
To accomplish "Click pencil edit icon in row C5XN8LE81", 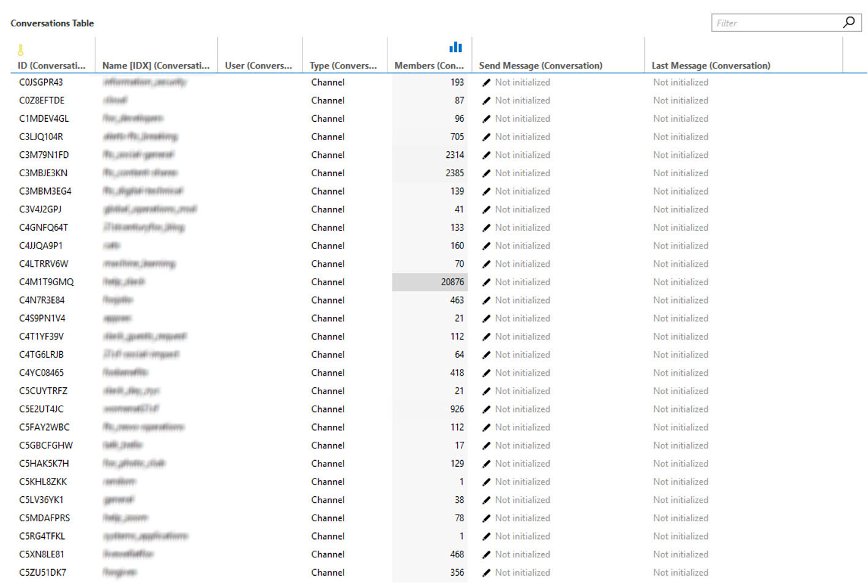I will (486, 554).
